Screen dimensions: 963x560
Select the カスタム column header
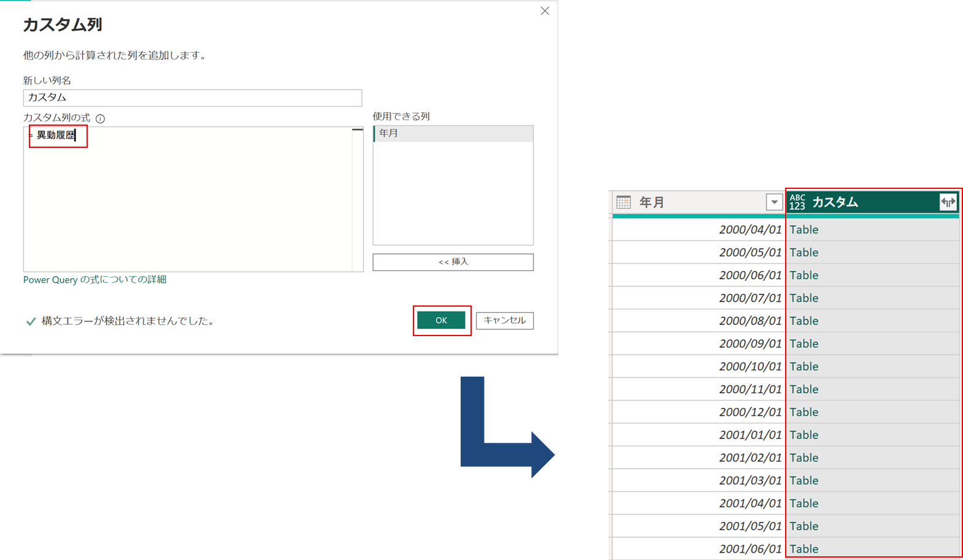coord(872,202)
